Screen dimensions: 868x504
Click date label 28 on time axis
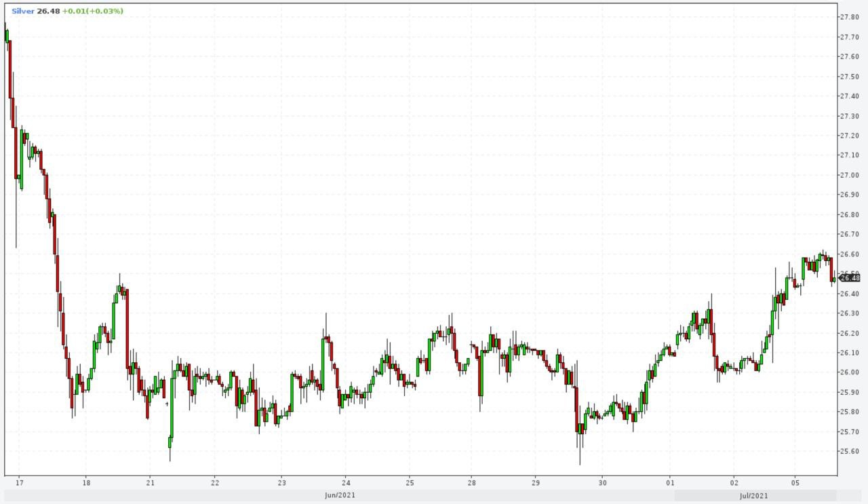472,483
